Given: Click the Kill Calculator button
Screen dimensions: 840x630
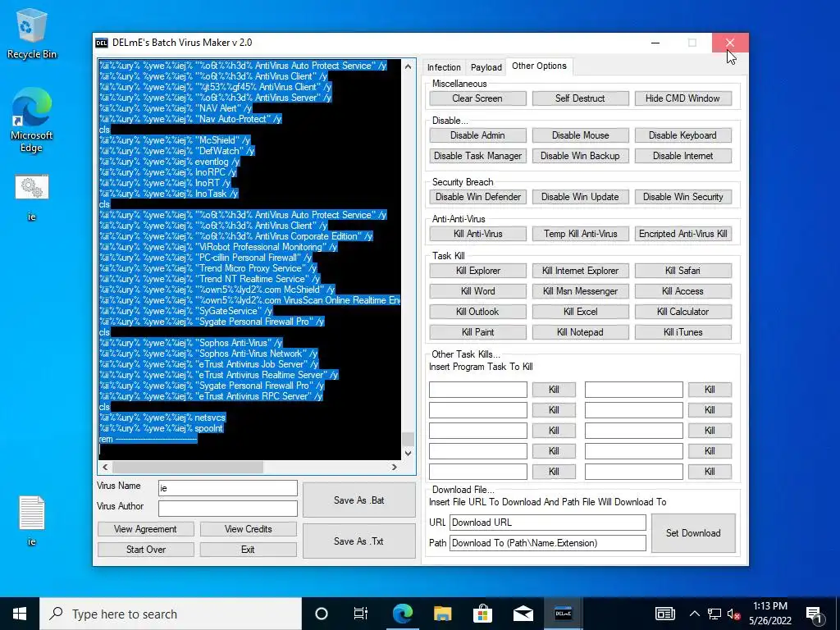Looking at the screenshot, I should point(682,312).
